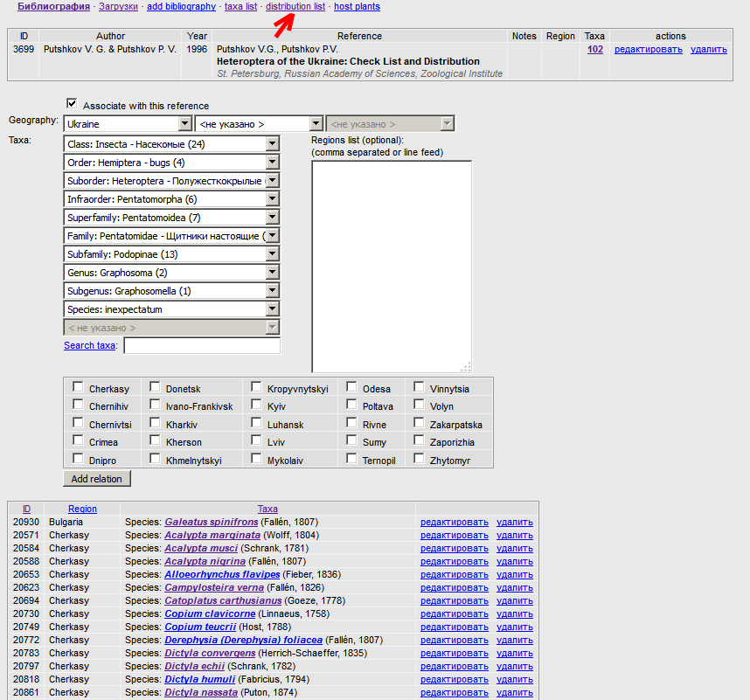Enable the Zakarpatska checkbox

[420, 423]
